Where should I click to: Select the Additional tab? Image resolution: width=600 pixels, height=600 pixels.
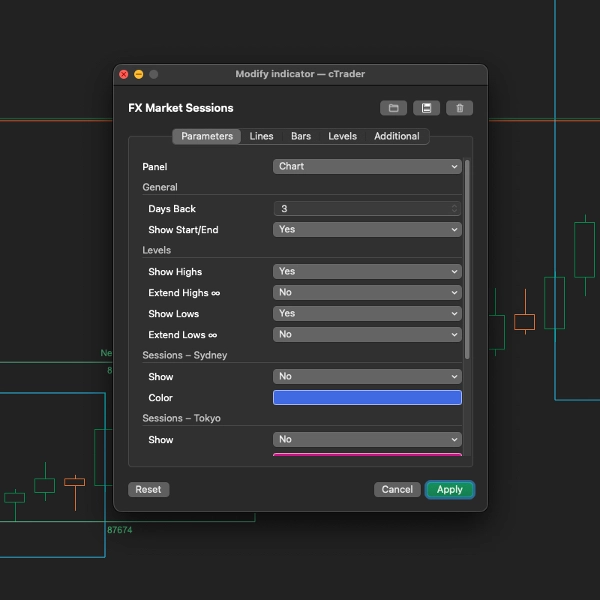(397, 136)
